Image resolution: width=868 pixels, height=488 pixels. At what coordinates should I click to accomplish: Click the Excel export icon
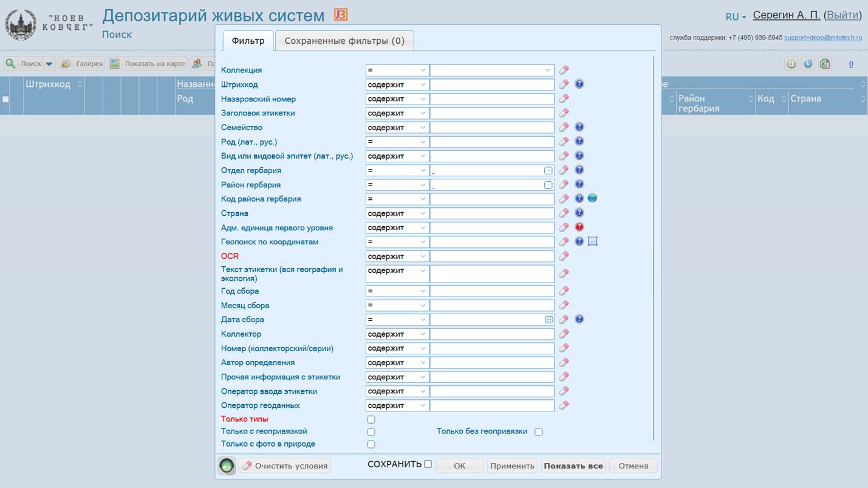tap(825, 64)
